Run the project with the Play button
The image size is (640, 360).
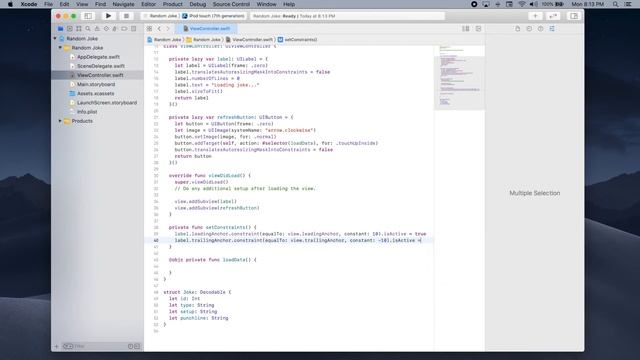(x=108, y=16)
